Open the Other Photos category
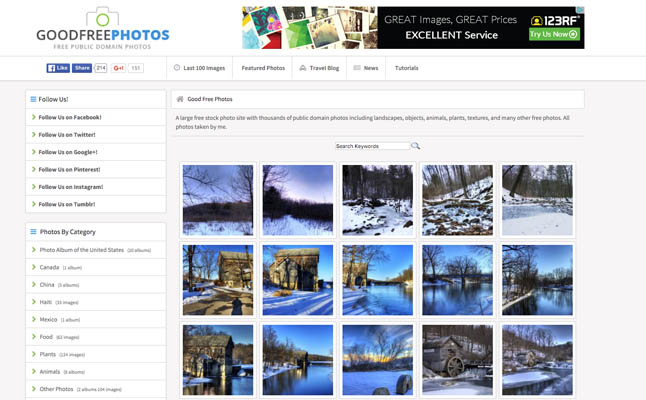Screen dimensions: 646x400 [x=56, y=389]
